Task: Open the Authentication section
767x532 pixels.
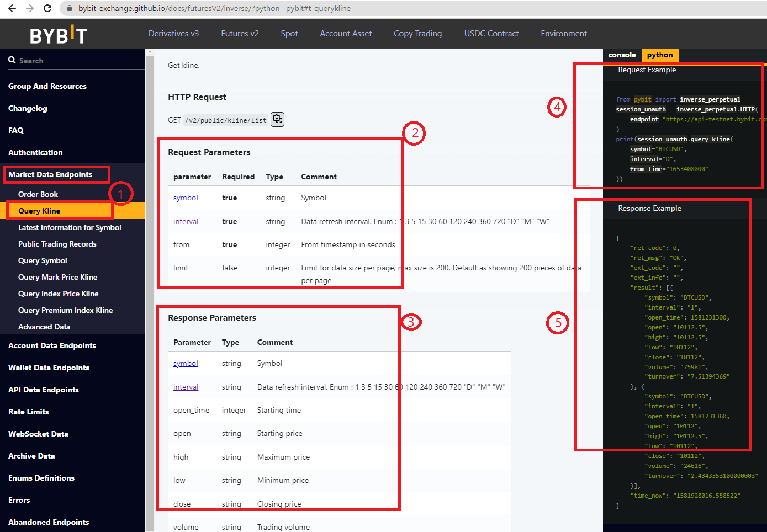Action: [x=35, y=152]
